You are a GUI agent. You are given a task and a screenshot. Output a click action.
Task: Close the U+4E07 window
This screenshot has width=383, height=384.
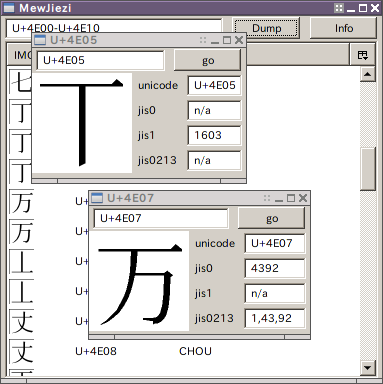pos(303,198)
